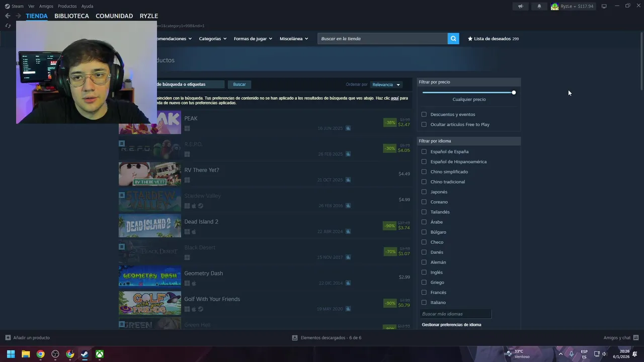644x362 pixels.
Task: Open Xbox app from taskbar
Action: click(100, 354)
